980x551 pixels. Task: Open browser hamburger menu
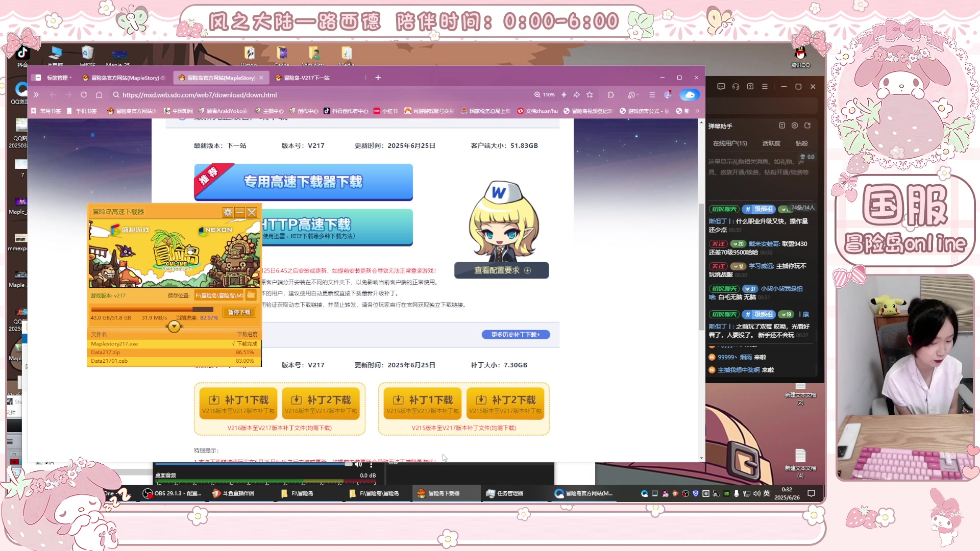click(x=652, y=95)
